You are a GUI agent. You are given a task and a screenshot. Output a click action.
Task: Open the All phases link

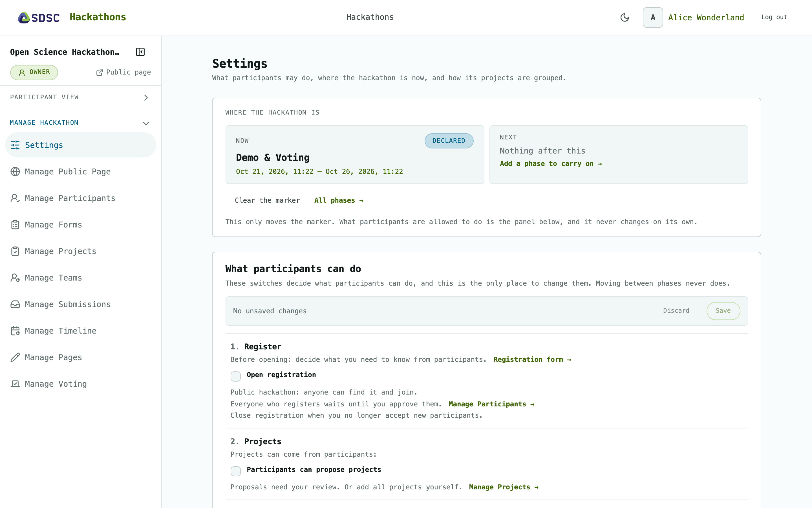click(339, 200)
